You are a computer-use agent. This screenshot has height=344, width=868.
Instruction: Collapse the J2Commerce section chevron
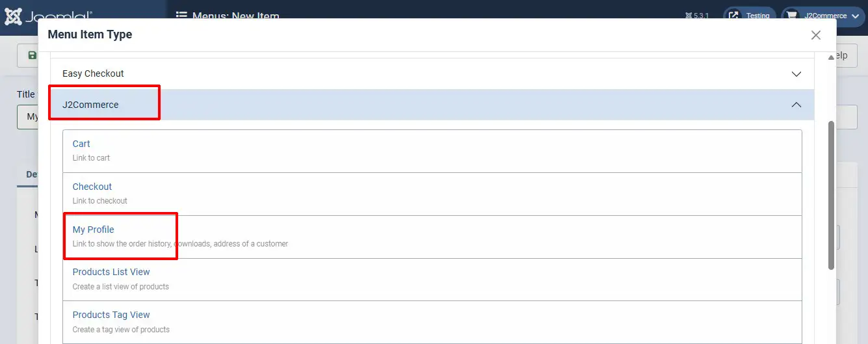pyautogui.click(x=796, y=105)
